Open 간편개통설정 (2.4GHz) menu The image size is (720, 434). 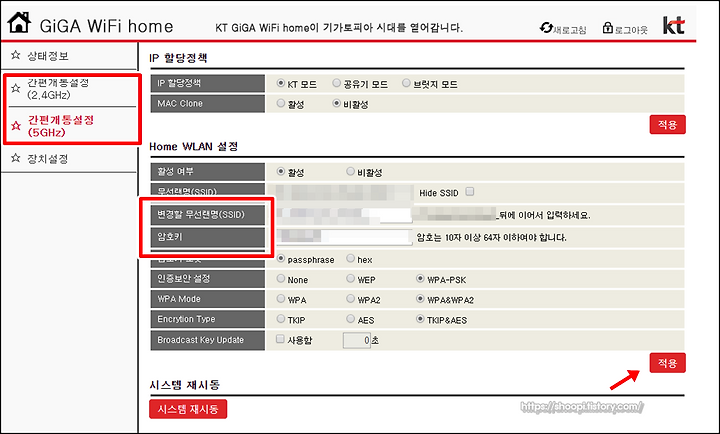pyautogui.click(x=58, y=89)
